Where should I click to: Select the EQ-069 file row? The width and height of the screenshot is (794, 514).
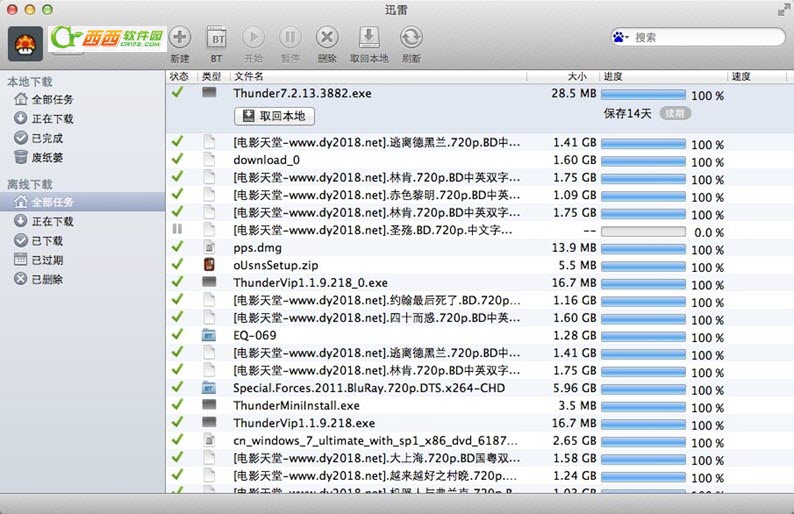tap(480, 335)
